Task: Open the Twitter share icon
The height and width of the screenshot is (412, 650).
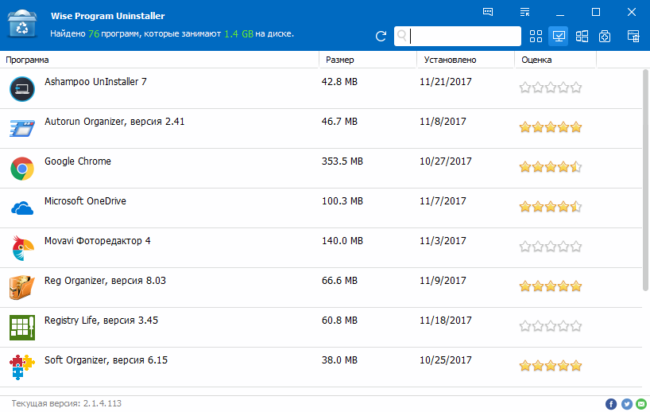Action: [626, 404]
